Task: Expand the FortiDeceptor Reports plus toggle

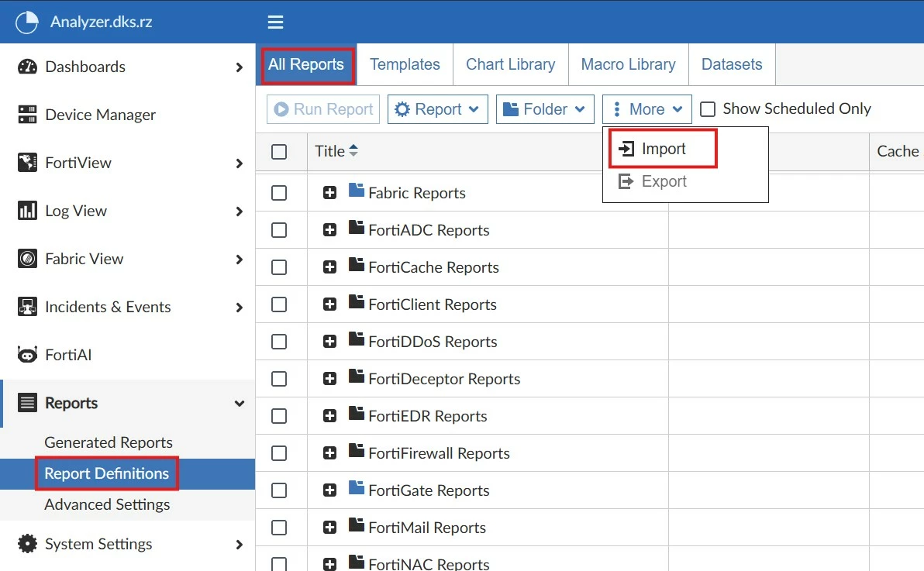Action: click(329, 378)
